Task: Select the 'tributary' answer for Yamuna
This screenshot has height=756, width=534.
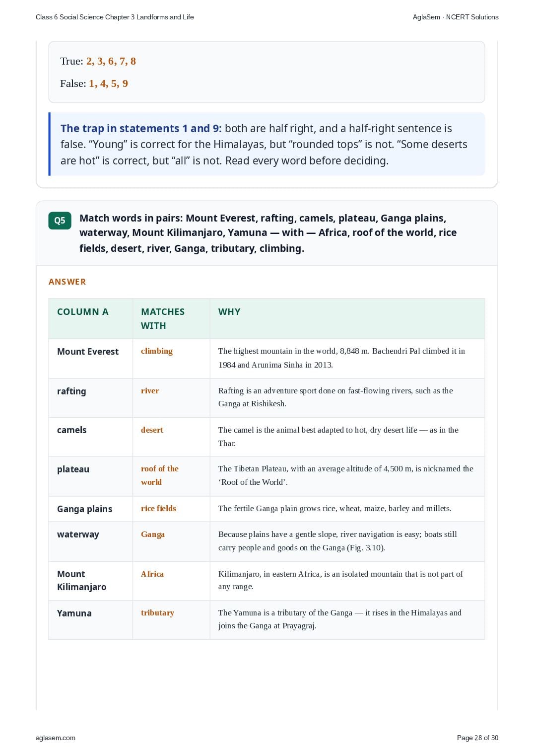Action: pyautogui.click(x=157, y=612)
